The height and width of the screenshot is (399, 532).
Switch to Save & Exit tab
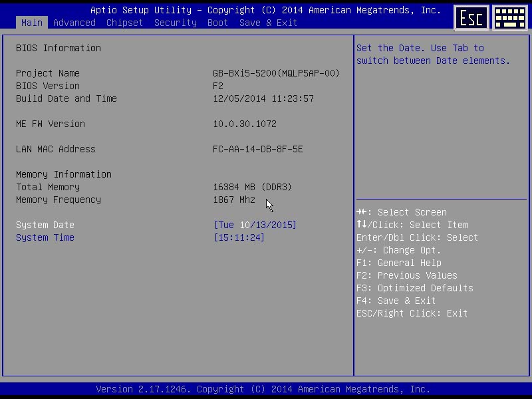tap(269, 23)
